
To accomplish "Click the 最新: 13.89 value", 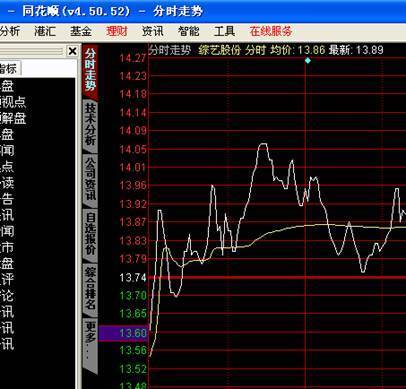I will (356, 50).
